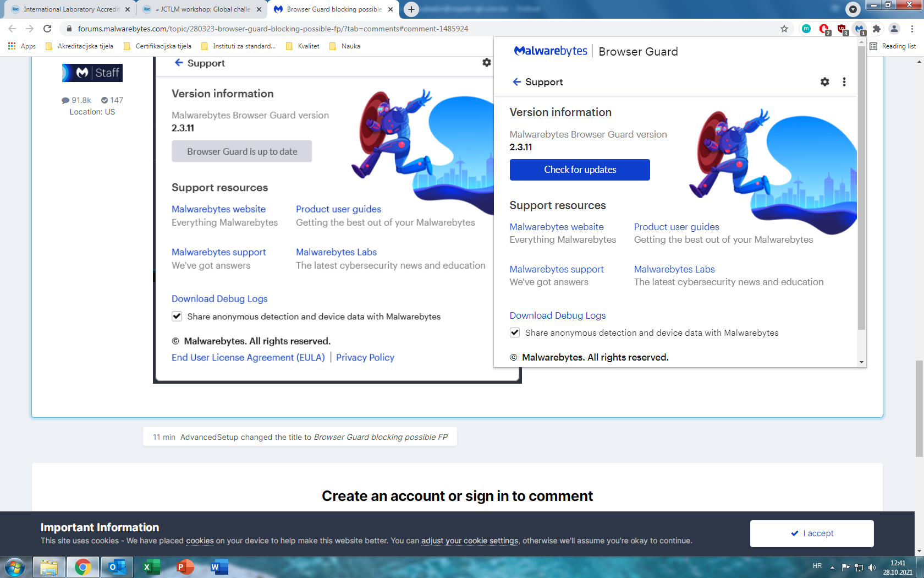
Task: Click the embedded Support screenshot in the post
Action: pos(337,219)
